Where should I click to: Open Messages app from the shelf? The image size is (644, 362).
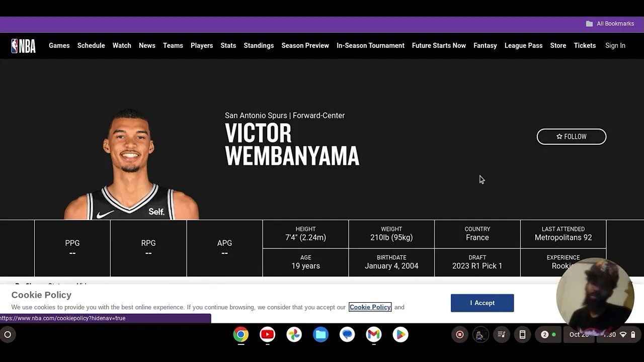tap(347, 334)
